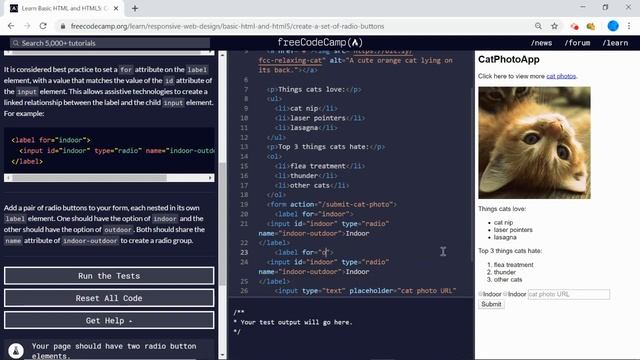Open the site security lock icon
Viewport: 640px width, 360px height.
coord(62,26)
